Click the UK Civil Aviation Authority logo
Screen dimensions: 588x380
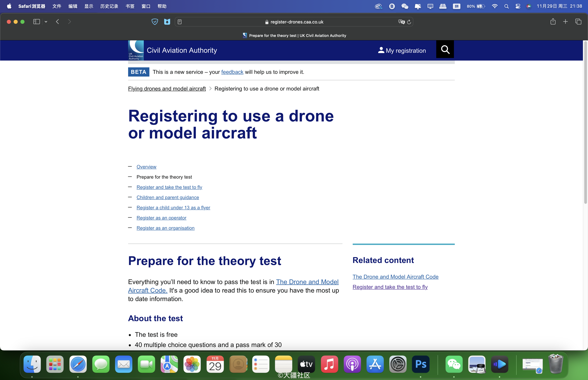tap(136, 50)
